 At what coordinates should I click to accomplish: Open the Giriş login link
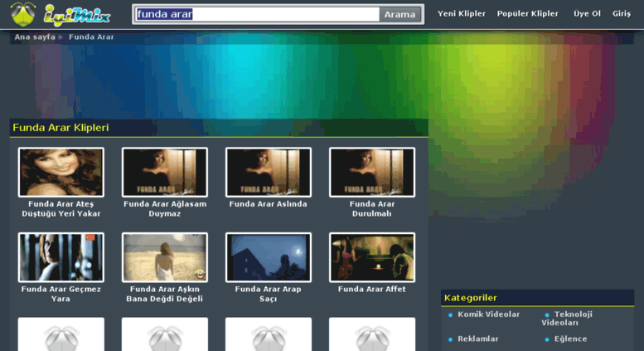[621, 14]
